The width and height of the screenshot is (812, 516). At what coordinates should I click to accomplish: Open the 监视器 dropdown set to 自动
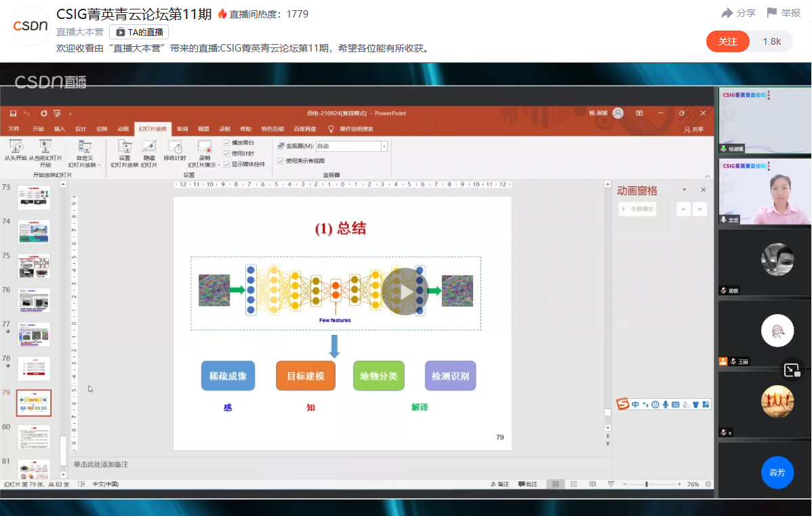(384, 146)
